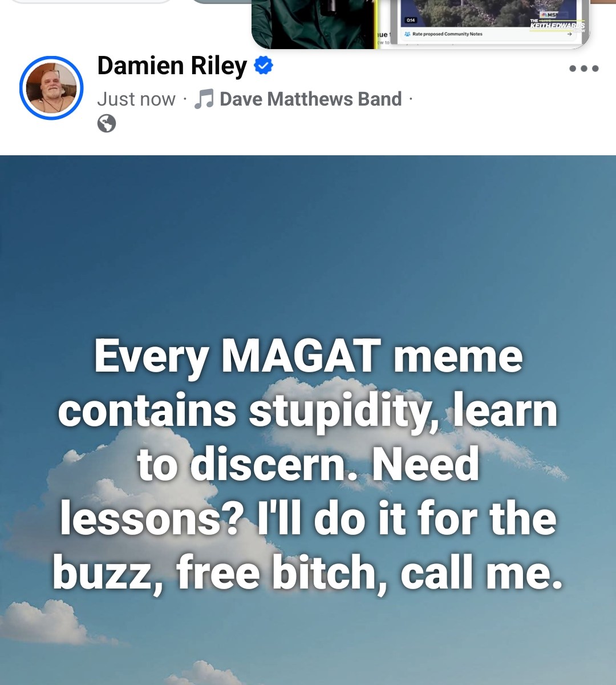
Task: Tap the sky background of the post
Action: (x=308, y=240)
